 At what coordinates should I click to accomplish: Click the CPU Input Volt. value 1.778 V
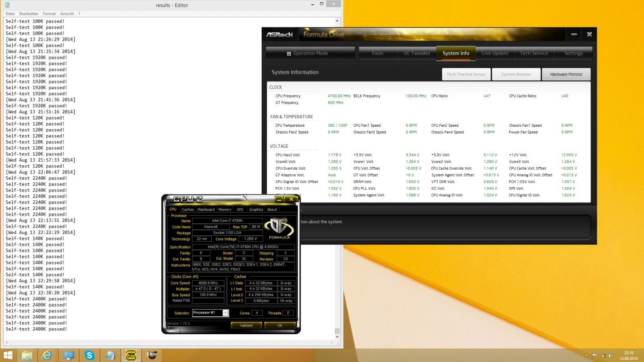point(334,155)
